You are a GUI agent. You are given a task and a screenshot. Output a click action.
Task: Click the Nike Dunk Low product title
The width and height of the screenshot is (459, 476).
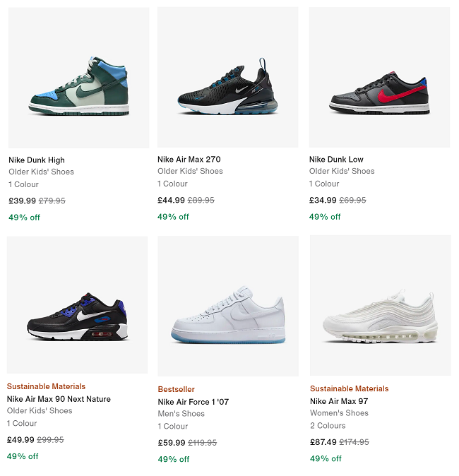coord(336,160)
